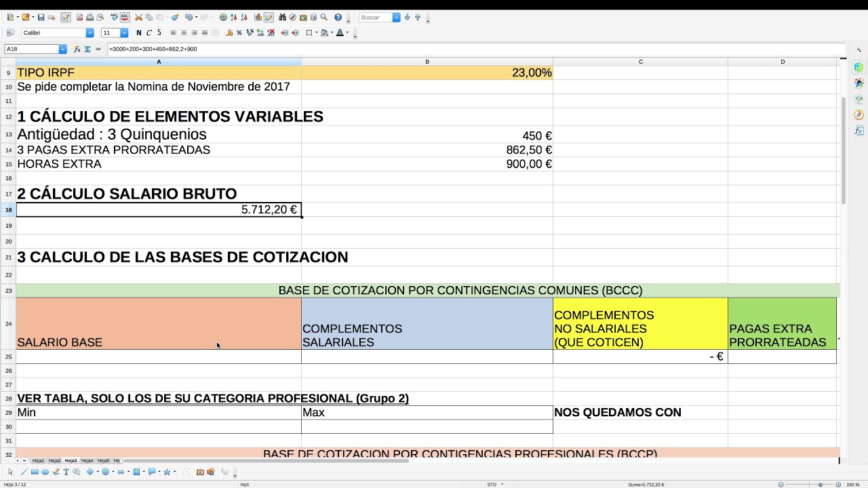Viewport: 868px width, 488px height.
Task: Click the Clone formatting paintbrush icon
Action: (175, 17)
